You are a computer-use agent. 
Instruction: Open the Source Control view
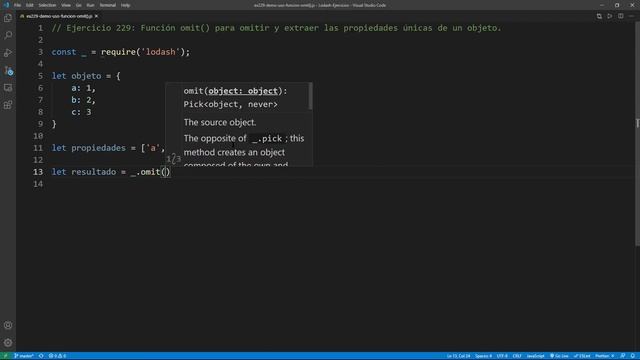point(8,71)
